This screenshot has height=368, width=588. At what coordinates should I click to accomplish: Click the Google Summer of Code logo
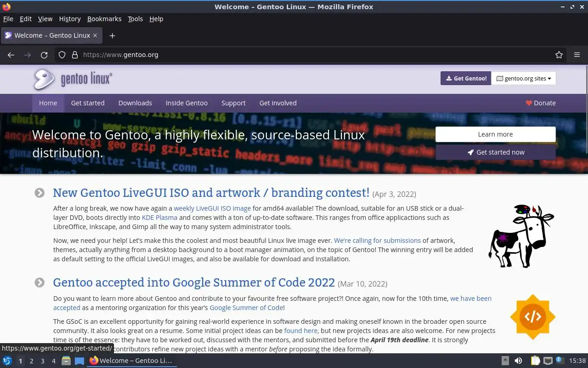[533, 316]
